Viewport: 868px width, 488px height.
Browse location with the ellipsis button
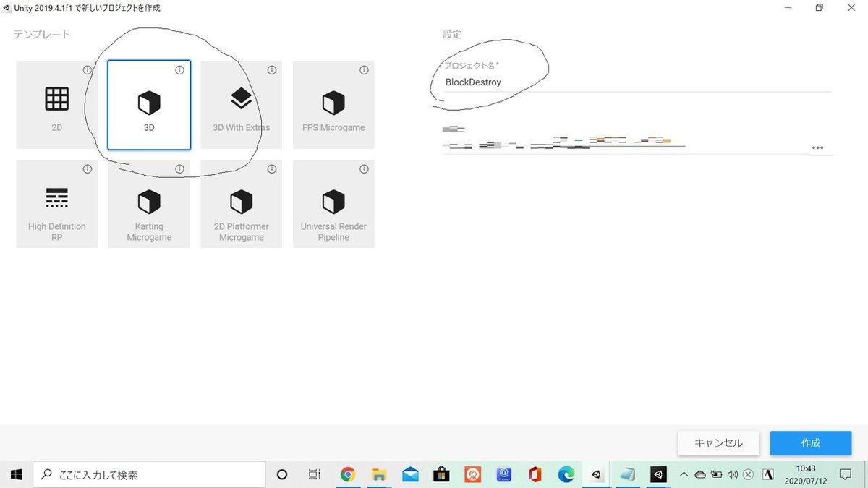pyautogui.click(x=817, y=147)
